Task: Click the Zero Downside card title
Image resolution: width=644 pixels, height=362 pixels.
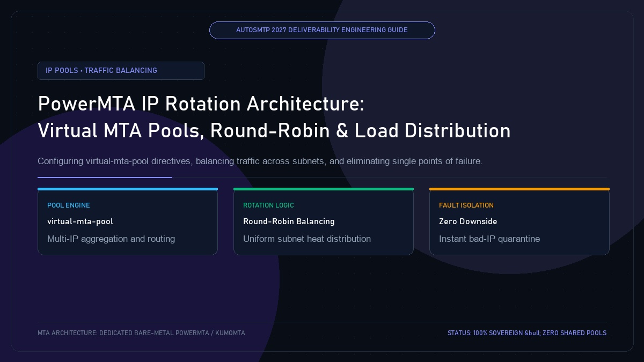Action: point(468,221)
